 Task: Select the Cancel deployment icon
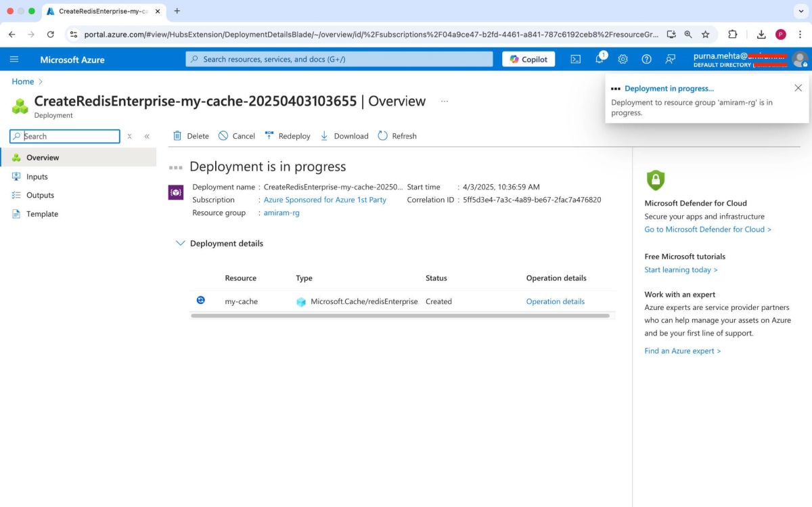pos(236,135)
